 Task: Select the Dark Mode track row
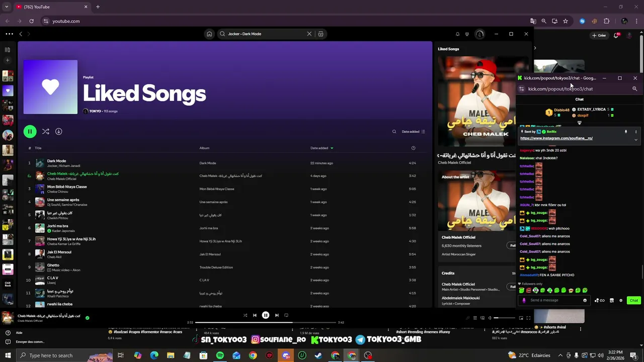tap(225, 163)
